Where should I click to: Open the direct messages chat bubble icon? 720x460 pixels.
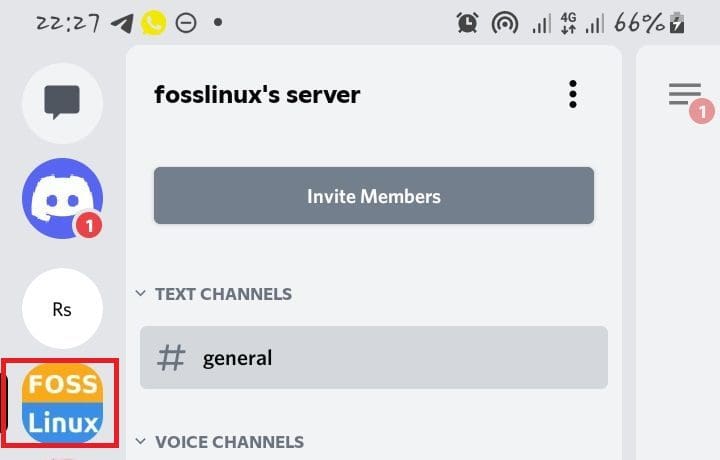[62, 102]
